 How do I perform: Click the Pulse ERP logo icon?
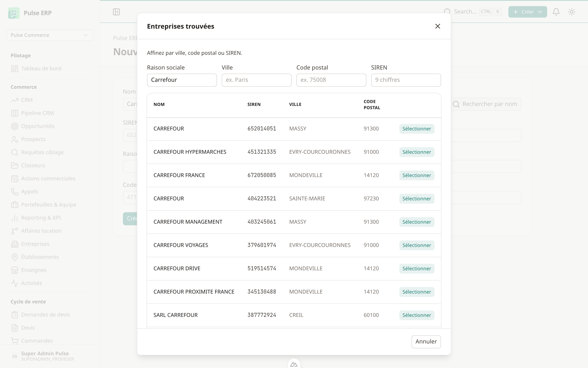click(14, 13)
